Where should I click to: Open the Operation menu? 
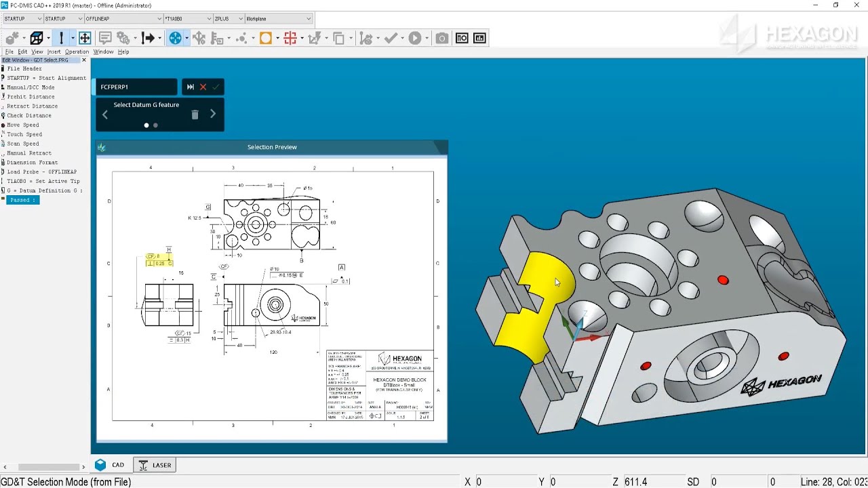coord(77,52)
